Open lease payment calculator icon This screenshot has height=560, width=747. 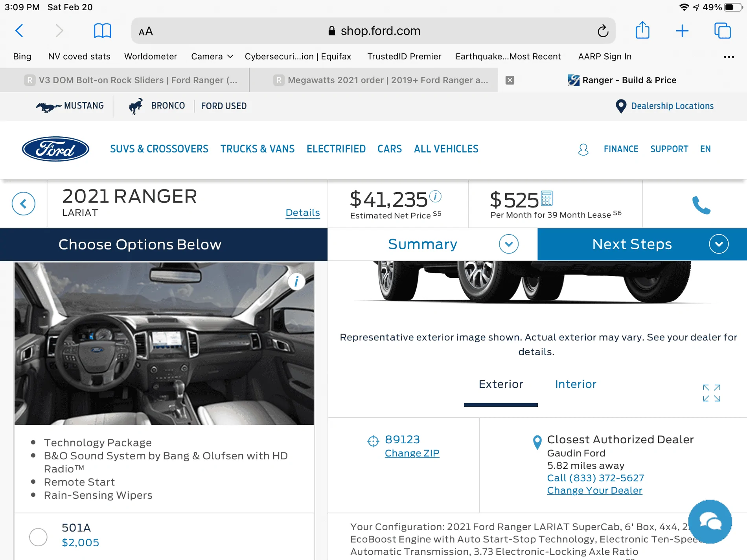[x=546, y=198]
